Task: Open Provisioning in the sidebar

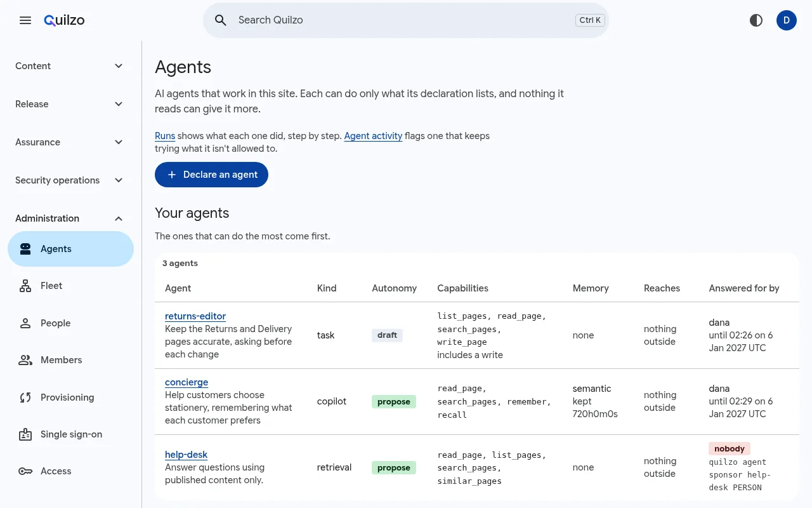Action: (70, 398)
